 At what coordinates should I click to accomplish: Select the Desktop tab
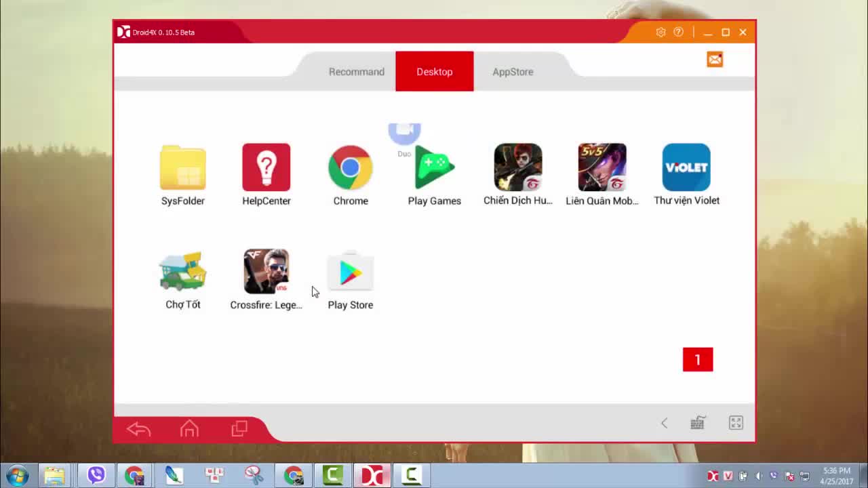(435, 72)
